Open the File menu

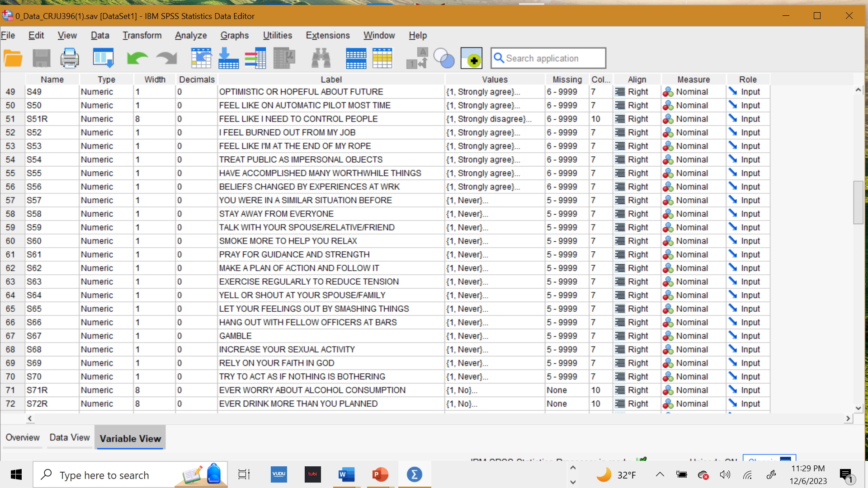point(8,35)
